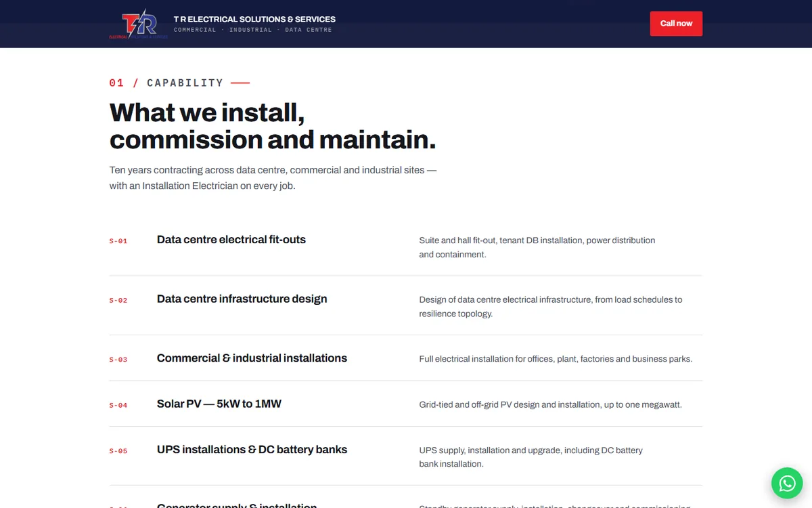812x508 pixels.
Task: Select 'Data centre electrical fit-outs' heading
Action: (231, 240)
